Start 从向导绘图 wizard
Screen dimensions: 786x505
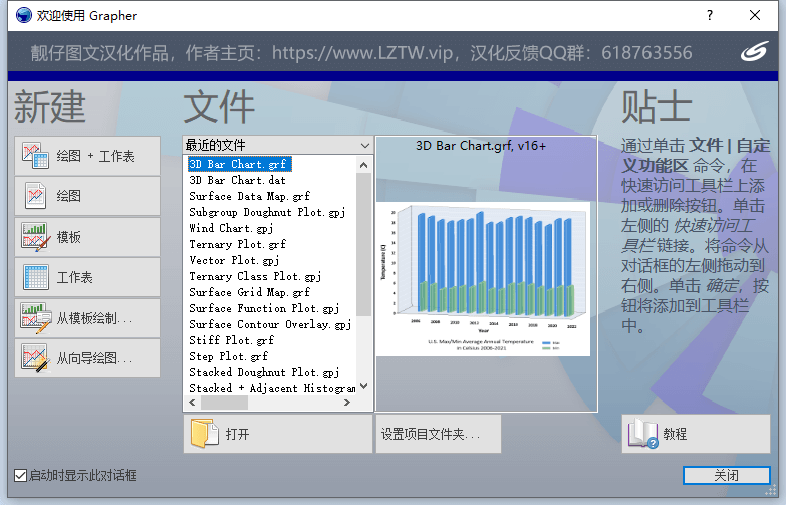click(x=88, y=358)
